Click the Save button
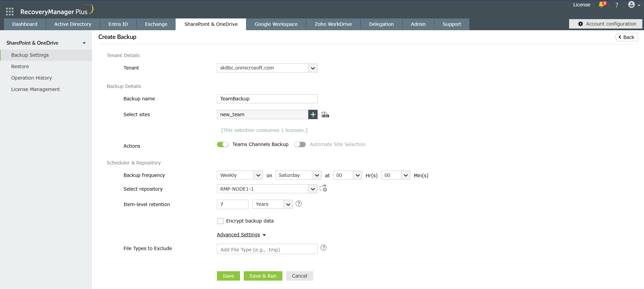 228,276
